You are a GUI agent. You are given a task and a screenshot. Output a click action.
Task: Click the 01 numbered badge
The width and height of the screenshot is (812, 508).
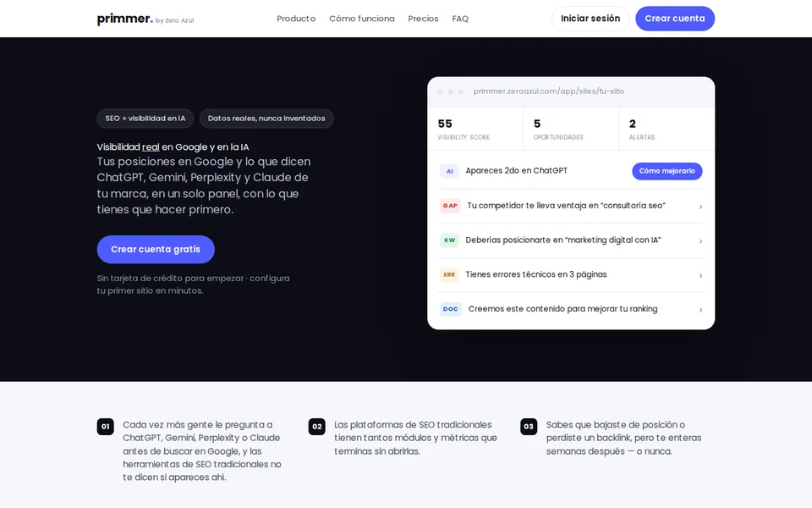(105, 427)
